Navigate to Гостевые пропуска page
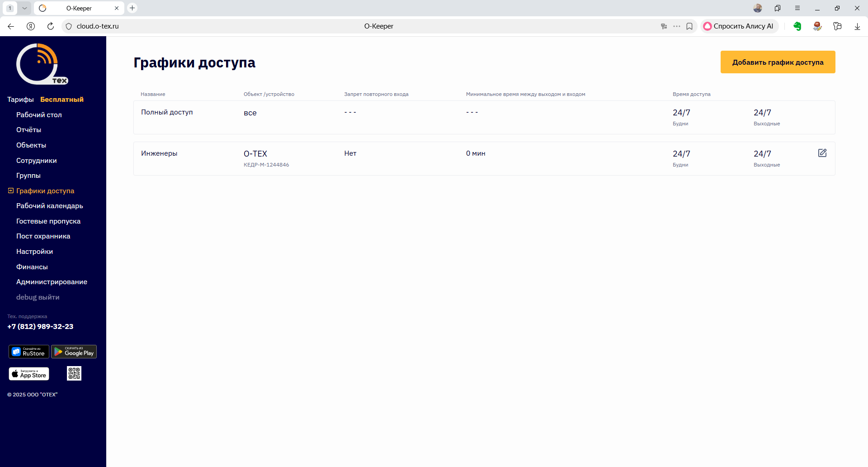The width and height of the screenshot is (868, 467). pos(48,221)
